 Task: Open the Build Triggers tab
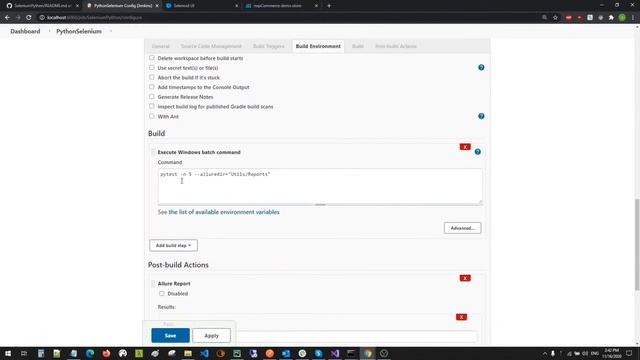[269, 46]
